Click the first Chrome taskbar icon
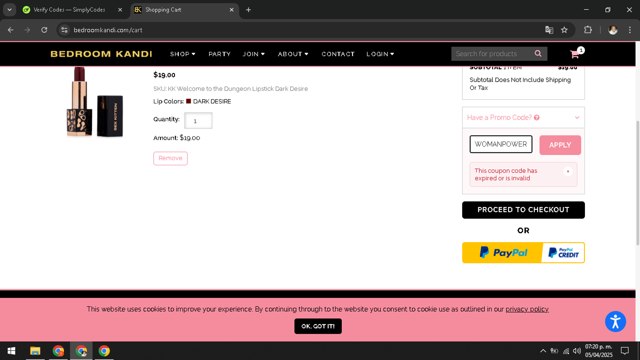The height and width of the screenshot is (360, 640). click(58, 351)
